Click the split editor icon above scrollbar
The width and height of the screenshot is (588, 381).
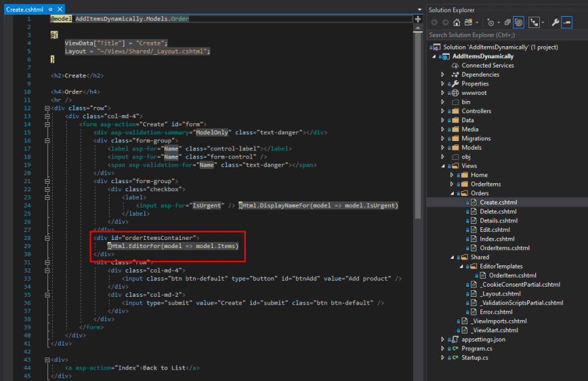coord(418,19)
